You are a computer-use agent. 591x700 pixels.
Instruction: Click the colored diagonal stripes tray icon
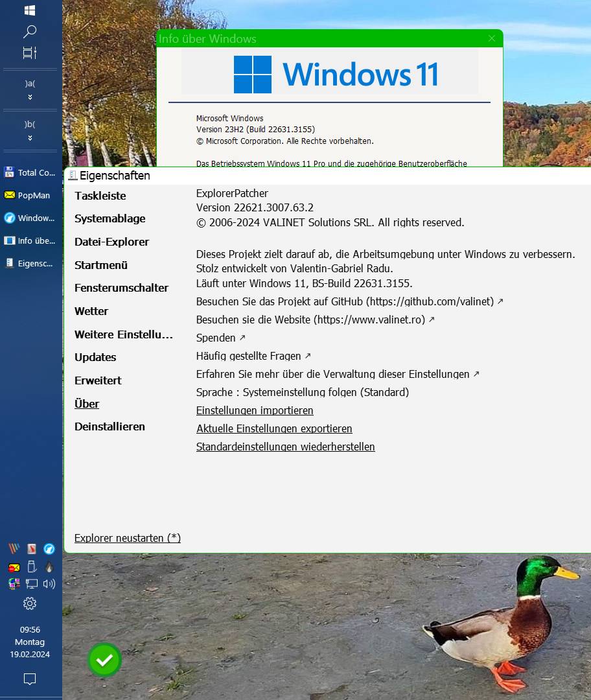click(14, 549)
